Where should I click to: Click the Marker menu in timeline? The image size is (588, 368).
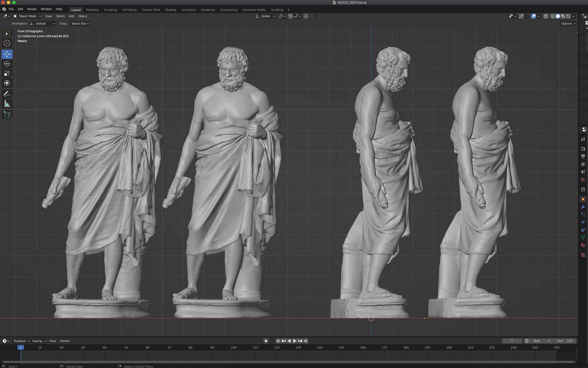pyautogui.click(x=65, y=341)
